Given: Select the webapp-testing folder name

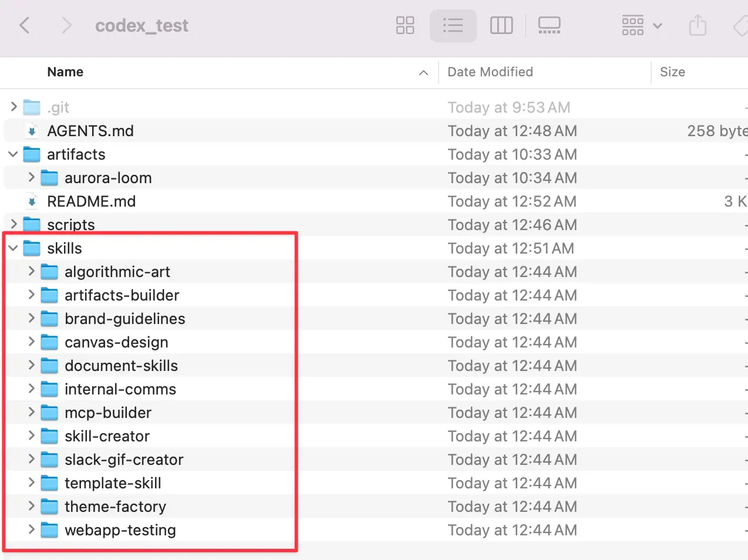Looking at the screenshot, I should coord(120,530).
